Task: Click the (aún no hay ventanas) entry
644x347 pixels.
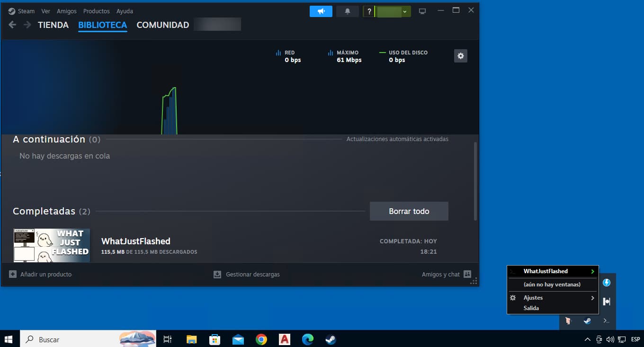Action: (x=553, y=285)
